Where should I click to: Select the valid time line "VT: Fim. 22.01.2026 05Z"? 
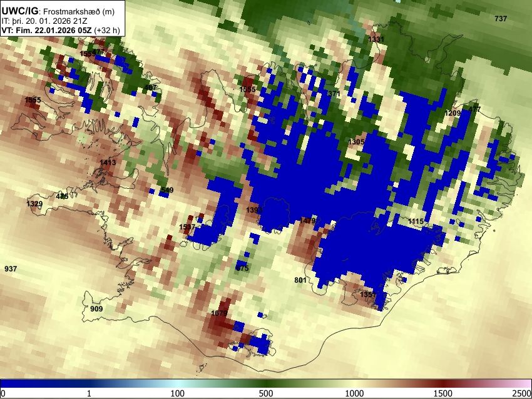[x=46, y=30]
